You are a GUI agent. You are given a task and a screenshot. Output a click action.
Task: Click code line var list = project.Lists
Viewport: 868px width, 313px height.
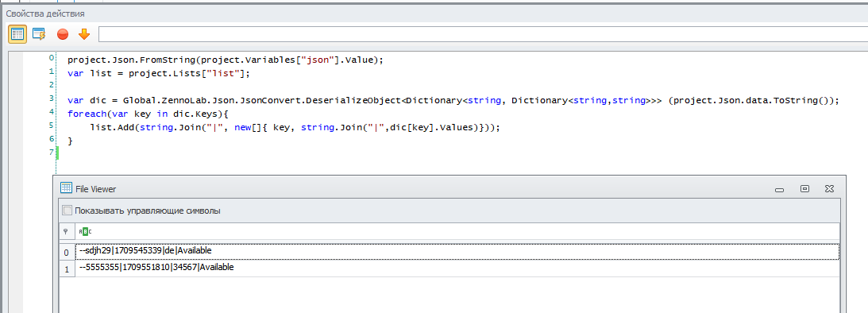click(159, 73)
